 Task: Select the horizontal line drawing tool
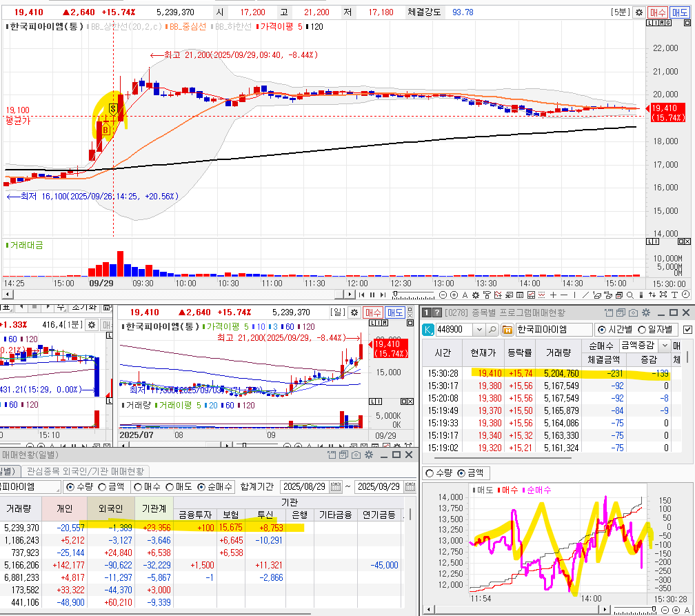pos(564,295)
